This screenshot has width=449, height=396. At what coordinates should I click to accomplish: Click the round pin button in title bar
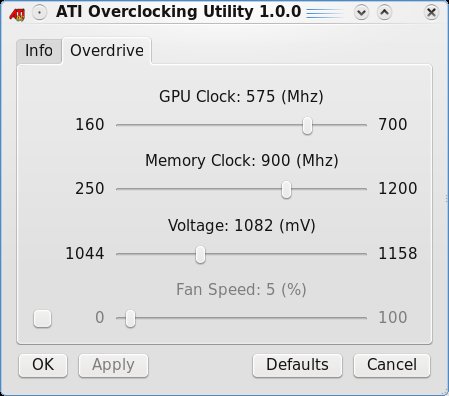[40, 13]
